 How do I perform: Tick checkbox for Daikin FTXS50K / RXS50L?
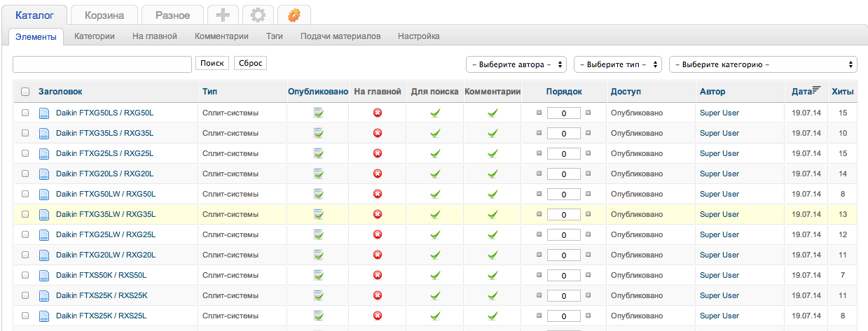pyautogui.click(x=25, y=275)
